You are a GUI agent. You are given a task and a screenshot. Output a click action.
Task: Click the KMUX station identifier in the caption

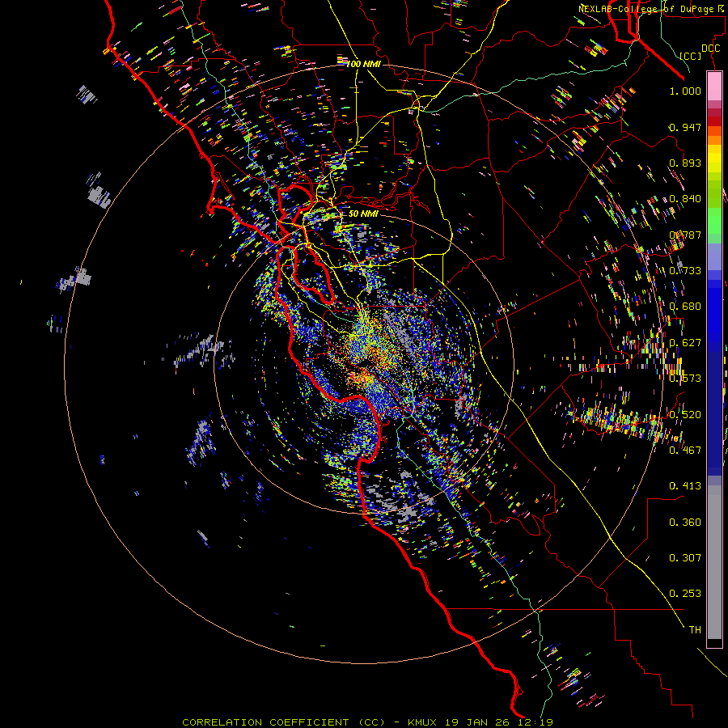tap(424, 722)
